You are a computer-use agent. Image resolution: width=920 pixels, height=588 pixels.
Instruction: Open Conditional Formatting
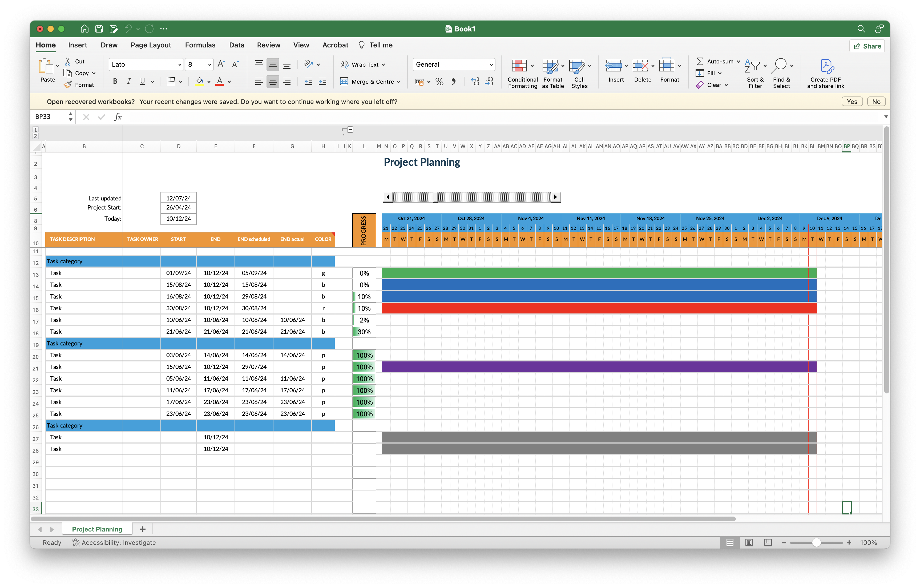click(x=522, y=74)
